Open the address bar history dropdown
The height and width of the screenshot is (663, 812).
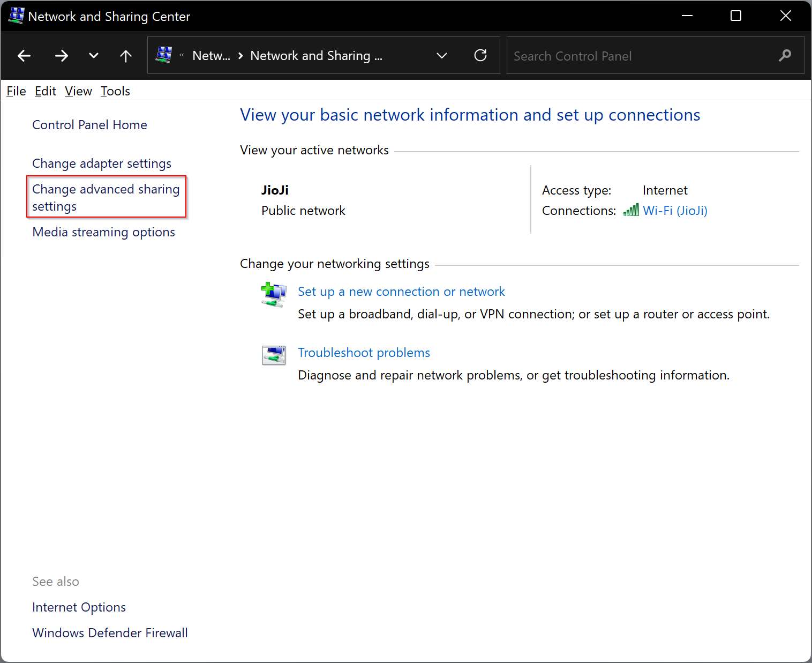pyautogui.click(x=442, y=56)
